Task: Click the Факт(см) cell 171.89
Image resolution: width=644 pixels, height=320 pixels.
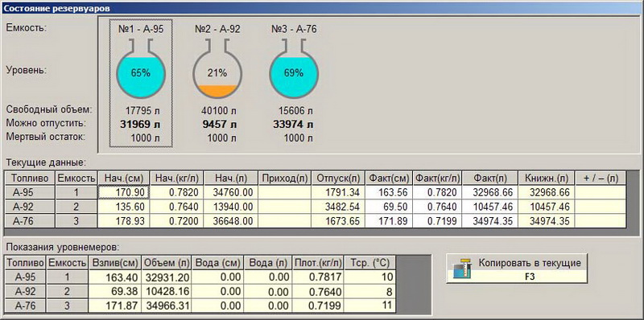Action: point(389,221)
